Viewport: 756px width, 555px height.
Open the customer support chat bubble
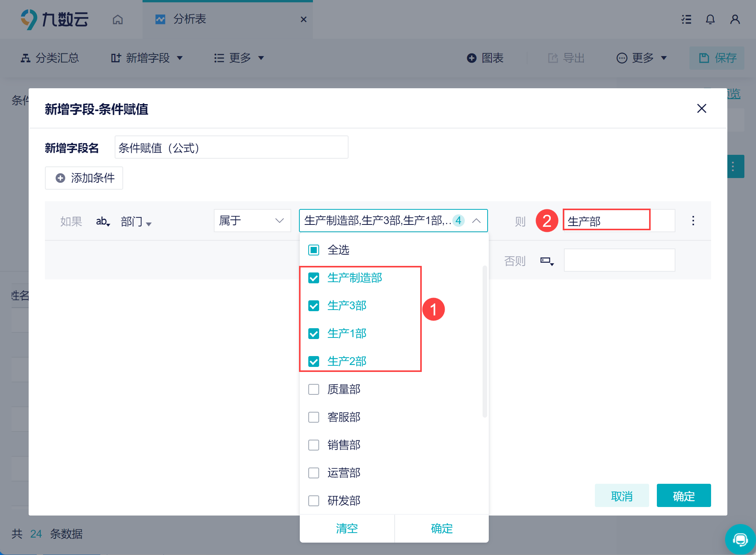coord(740,539)
